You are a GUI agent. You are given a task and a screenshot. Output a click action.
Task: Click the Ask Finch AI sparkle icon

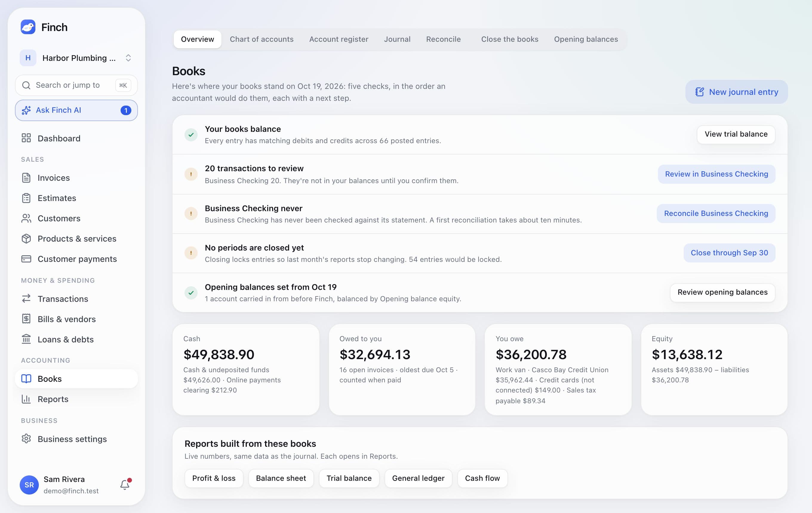point(26,110)
